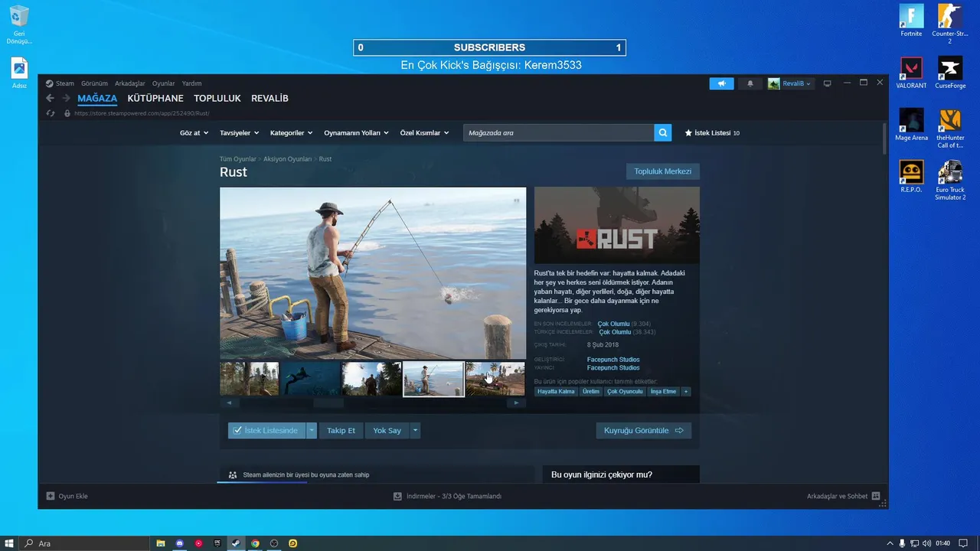Click the Hayatta Kalma tag
Viewport: 980px width, 551px height.
click(x=556, y=391)
